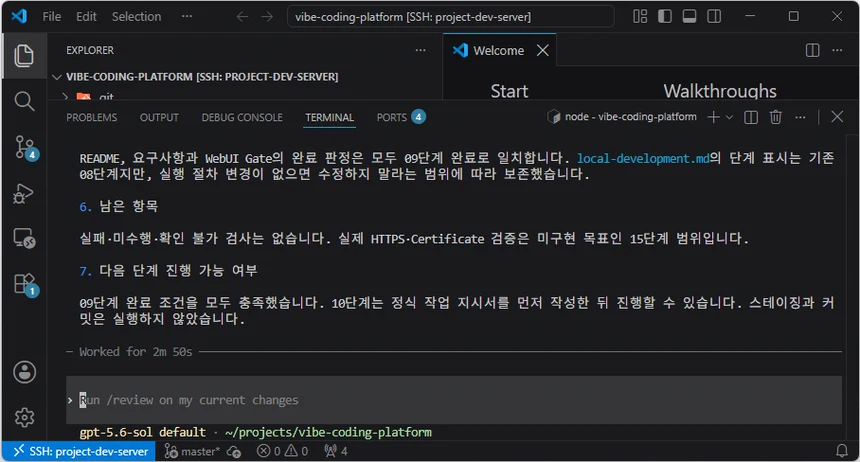
Task: Open editor More Actions ellipsis
Action: click(x=837, y=50)
